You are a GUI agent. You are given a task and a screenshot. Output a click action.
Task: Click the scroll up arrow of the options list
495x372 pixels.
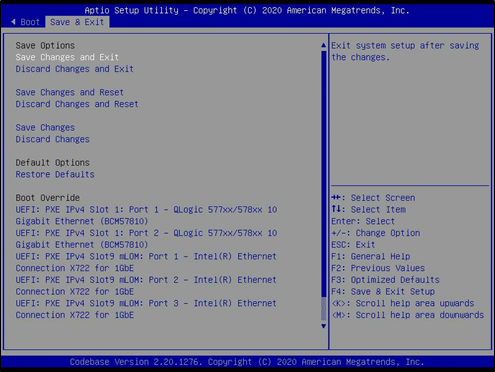point(323,45)
